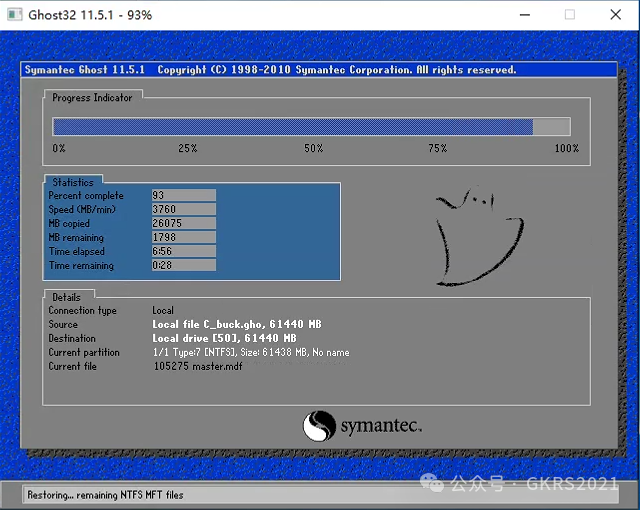The height and width of the screenshot is (510, 640).
Task: Click the Speed value 3760
Action: tap(184, 209)
